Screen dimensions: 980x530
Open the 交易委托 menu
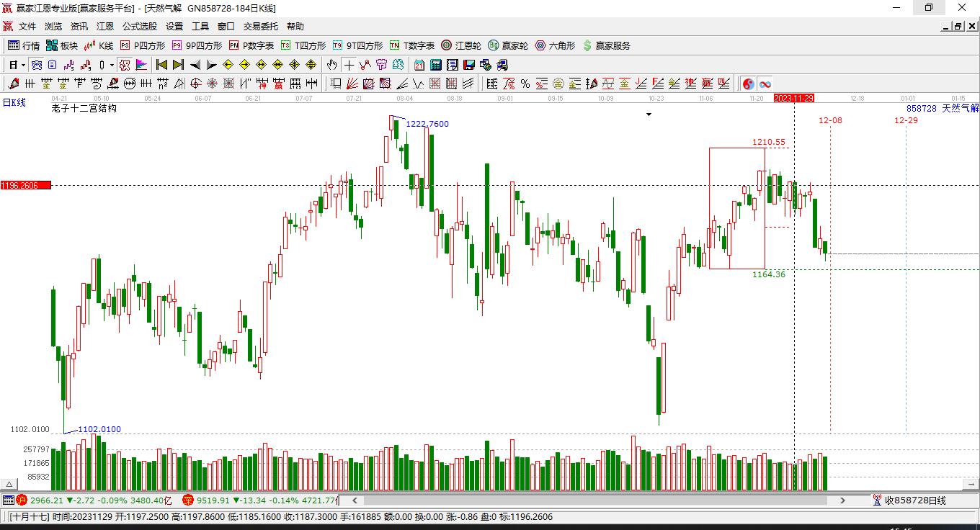261,27
